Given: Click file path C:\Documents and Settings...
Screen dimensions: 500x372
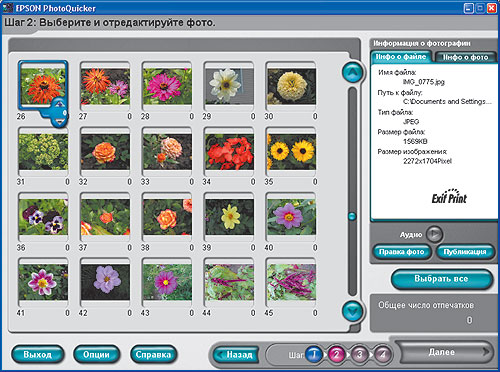Looking at the screenshot, I should pyautogui.click(x=447, y=102).
